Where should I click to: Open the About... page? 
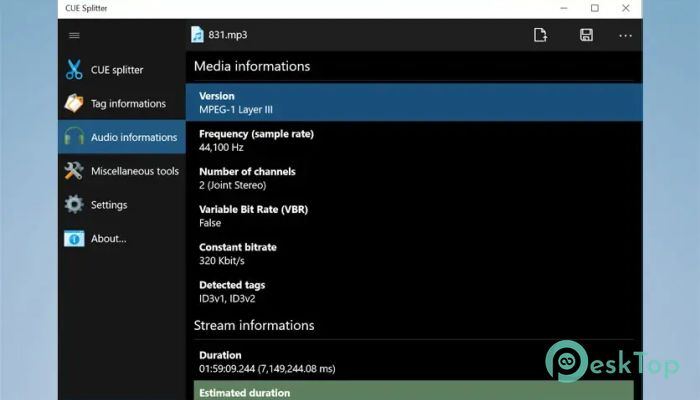pos(122,239)
